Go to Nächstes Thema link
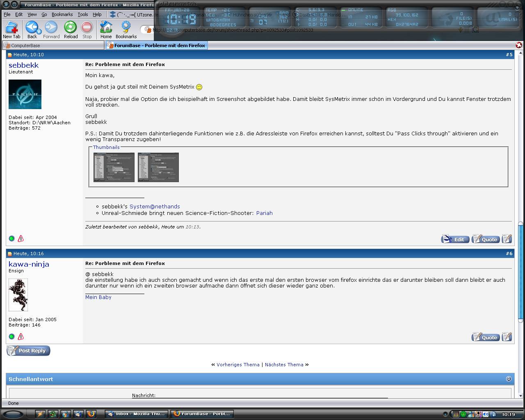Image resolution: width=525 pixels, height=420 pixels. tap(284, 365)
